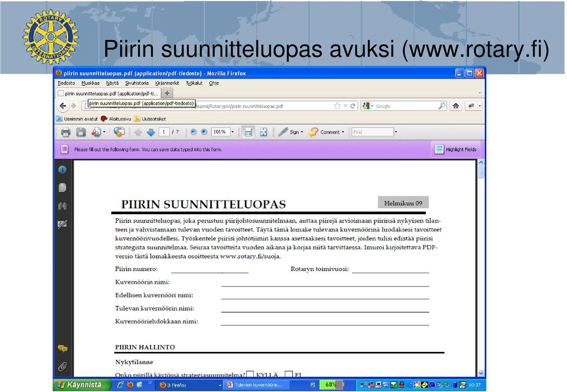Bookmark this page with the star
Image resolution: width=567 pixels, height=392 pixels.
(x=337, y=106)
